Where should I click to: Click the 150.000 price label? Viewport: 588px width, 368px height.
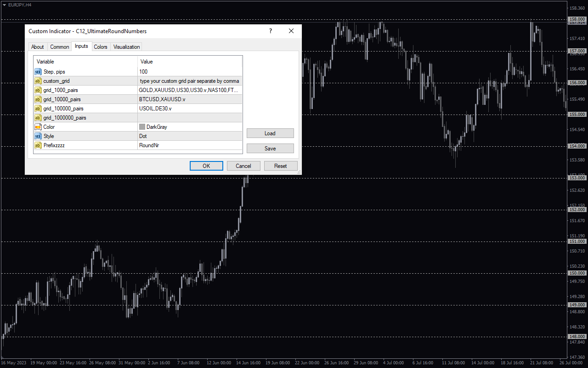(577, 273)
